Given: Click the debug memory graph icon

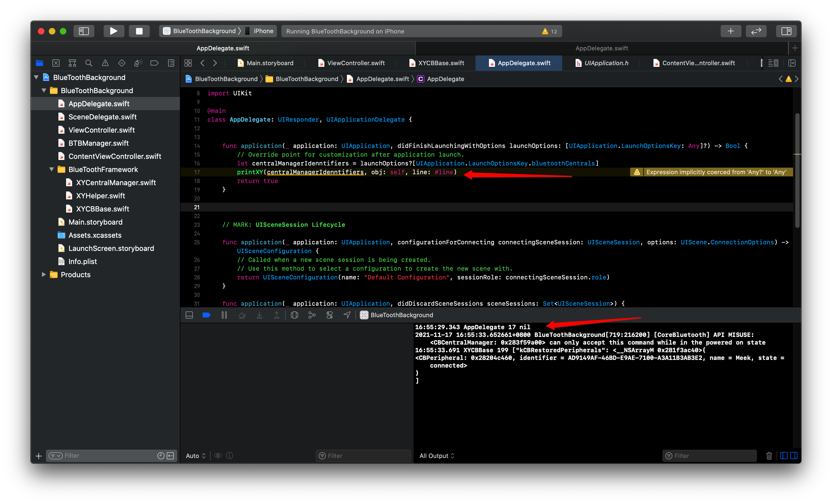Looking at the screenshot, I should [x=312, y=315].
